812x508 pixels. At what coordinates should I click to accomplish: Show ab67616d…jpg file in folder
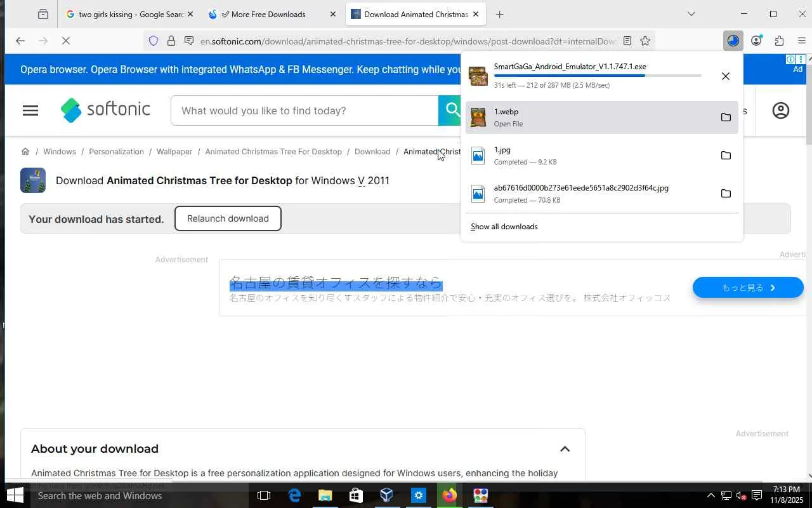click(726, 193)
